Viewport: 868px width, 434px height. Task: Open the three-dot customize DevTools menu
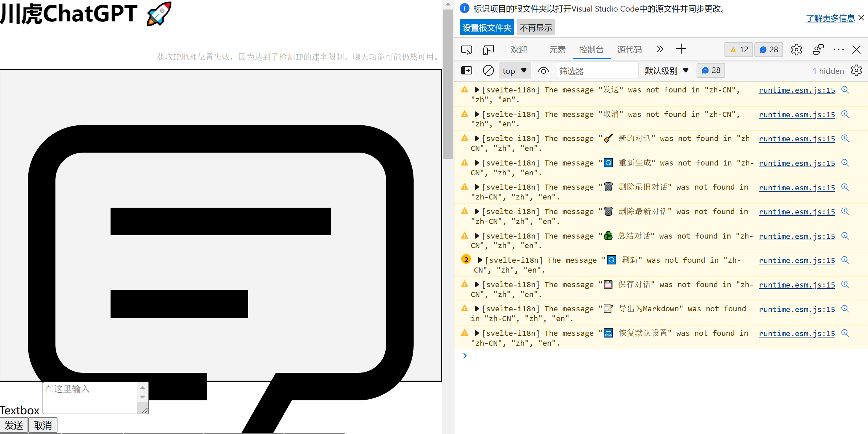pyautogui.click(x=838, y=50)
